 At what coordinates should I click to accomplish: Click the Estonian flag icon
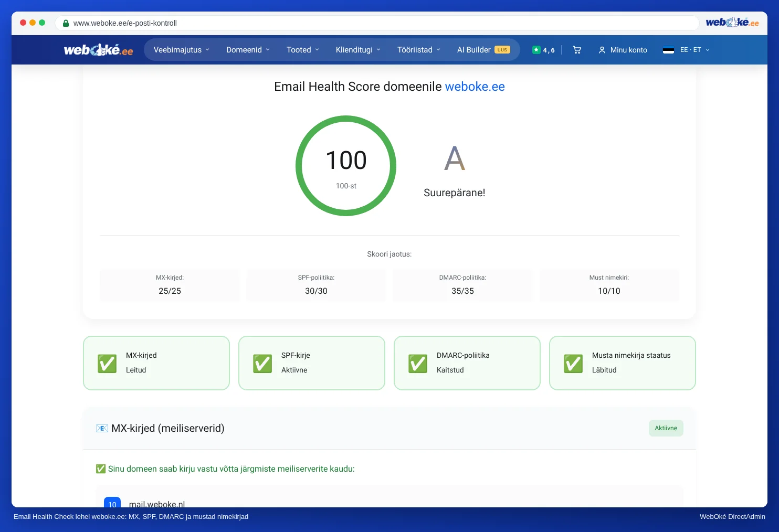[668, 50]
